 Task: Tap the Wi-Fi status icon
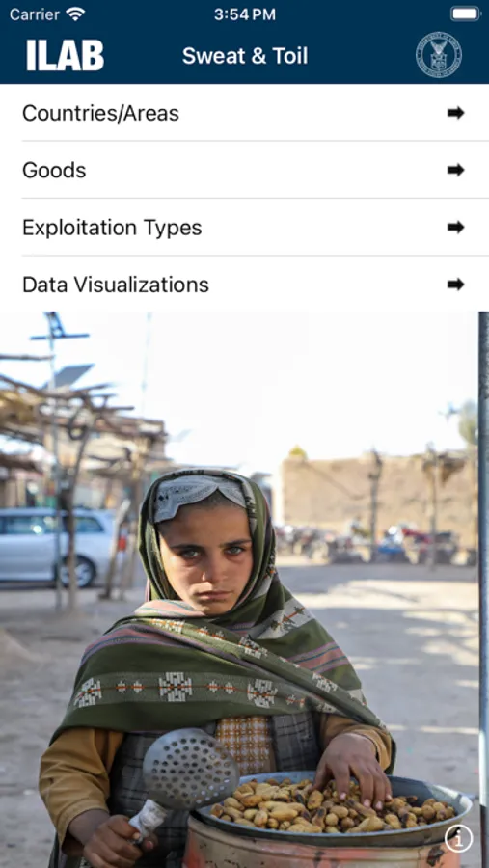click(x=75, y=14)
